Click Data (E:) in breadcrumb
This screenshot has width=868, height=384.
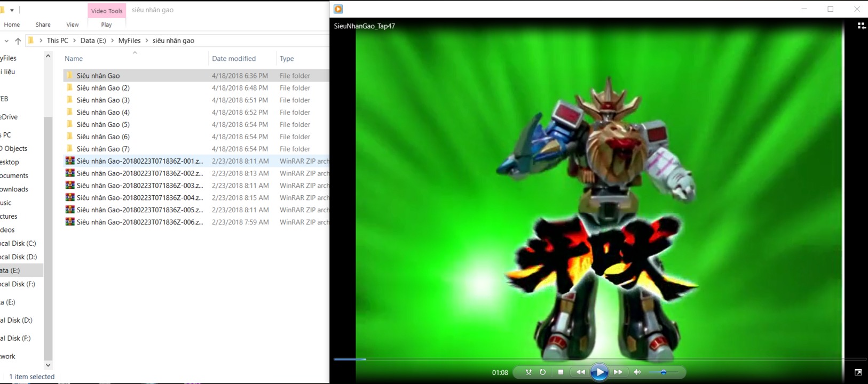click(93, 41)
